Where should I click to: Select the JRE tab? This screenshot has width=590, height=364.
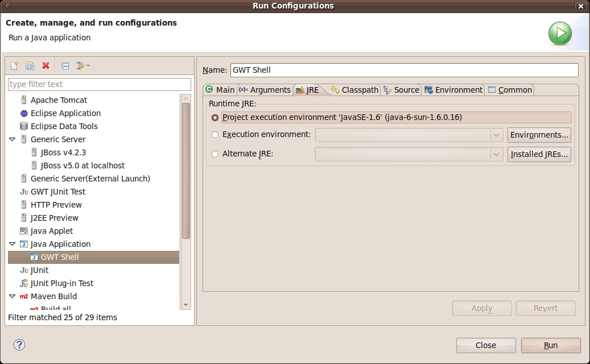[308, 90]
